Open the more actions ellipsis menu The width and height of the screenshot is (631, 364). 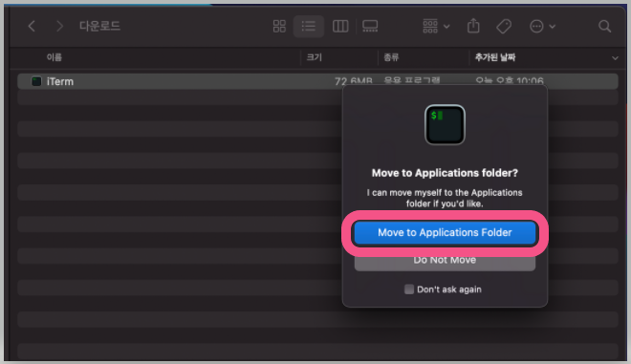tap(542, 27)
